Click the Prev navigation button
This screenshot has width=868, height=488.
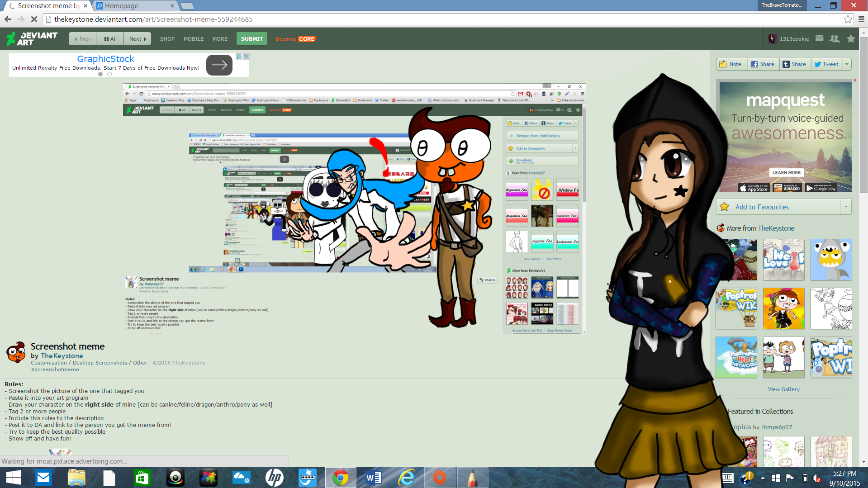click(x=82, y=39)
